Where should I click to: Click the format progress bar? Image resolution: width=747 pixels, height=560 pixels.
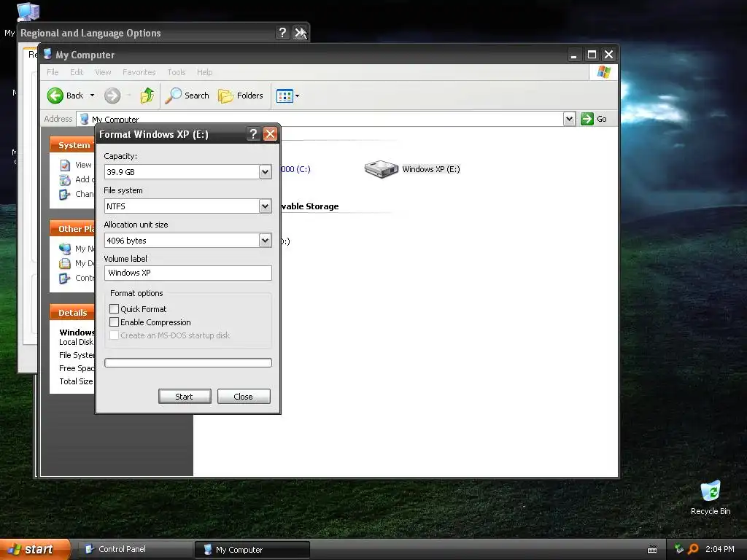tap(188, 362)
